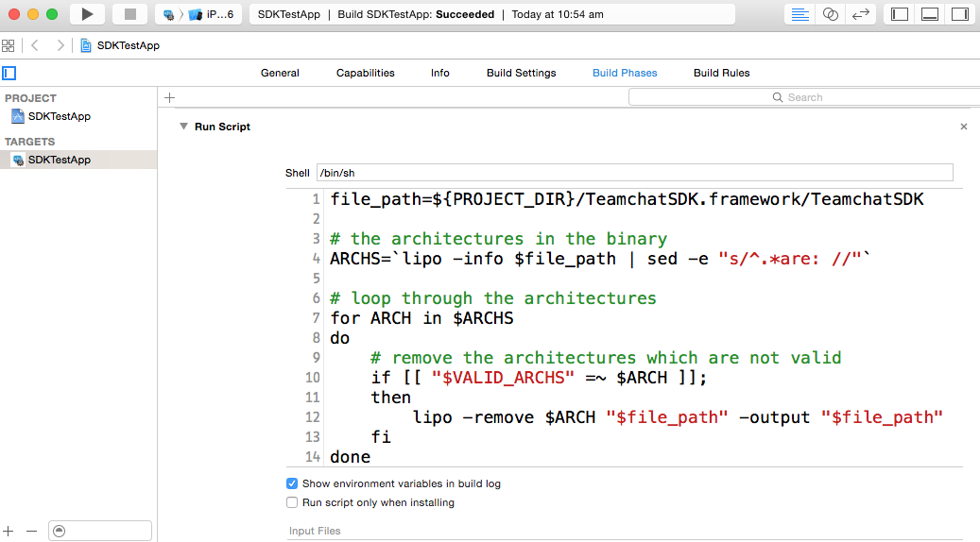Click the 'the architectures in the binary' comment
The width and height of the screenshot is (980, 542).
tap(498, 239)
